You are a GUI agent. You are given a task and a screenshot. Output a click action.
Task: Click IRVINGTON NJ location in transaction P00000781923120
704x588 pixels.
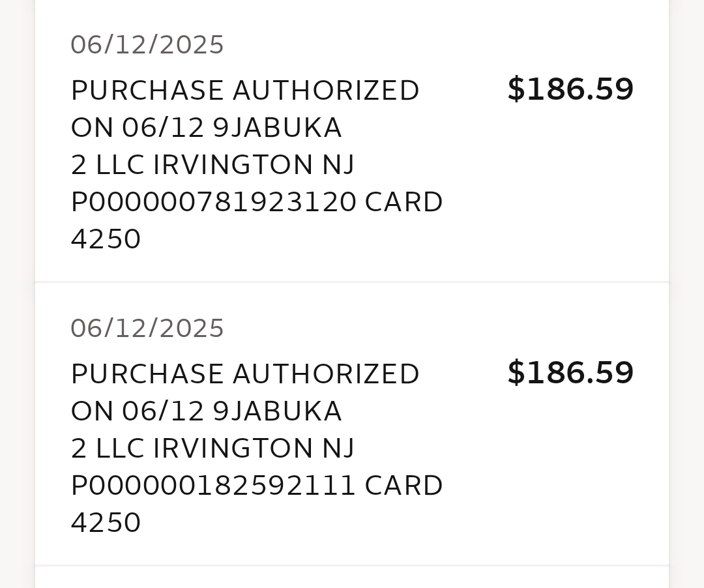click(x=254, y=165)
